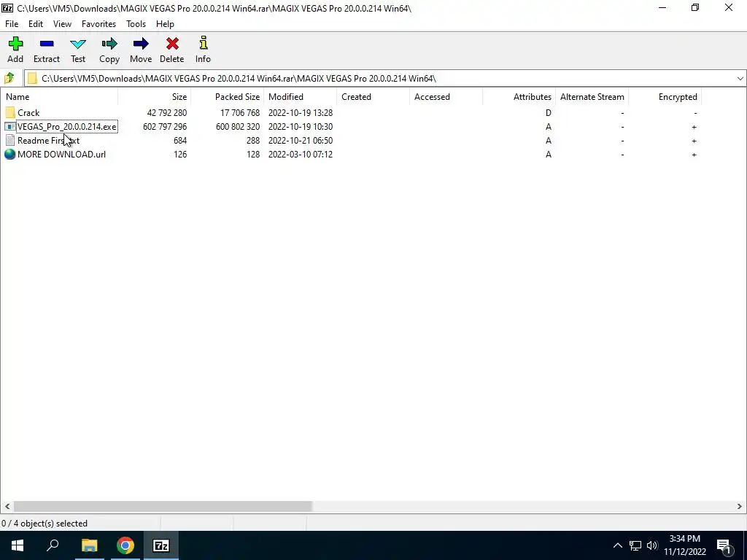Click the red Delete icon

172,44
